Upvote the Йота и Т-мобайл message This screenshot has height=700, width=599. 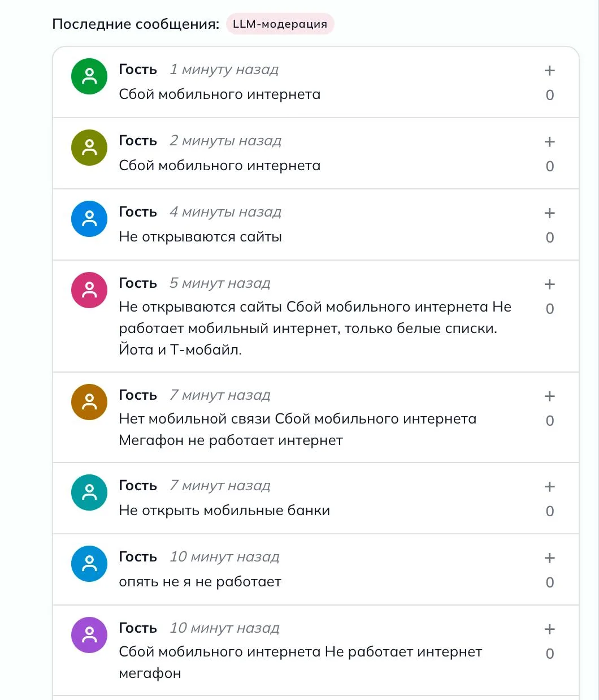click(549, 284)
